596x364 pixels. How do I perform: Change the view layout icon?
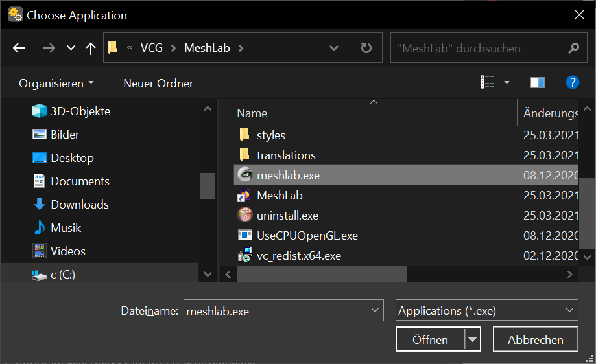(x=487, y=82)
